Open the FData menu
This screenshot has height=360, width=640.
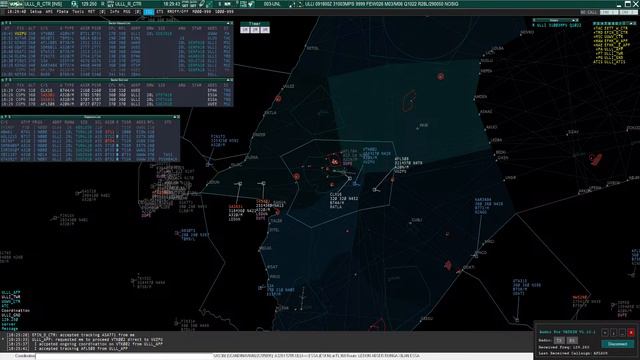[x=62, y=12]
